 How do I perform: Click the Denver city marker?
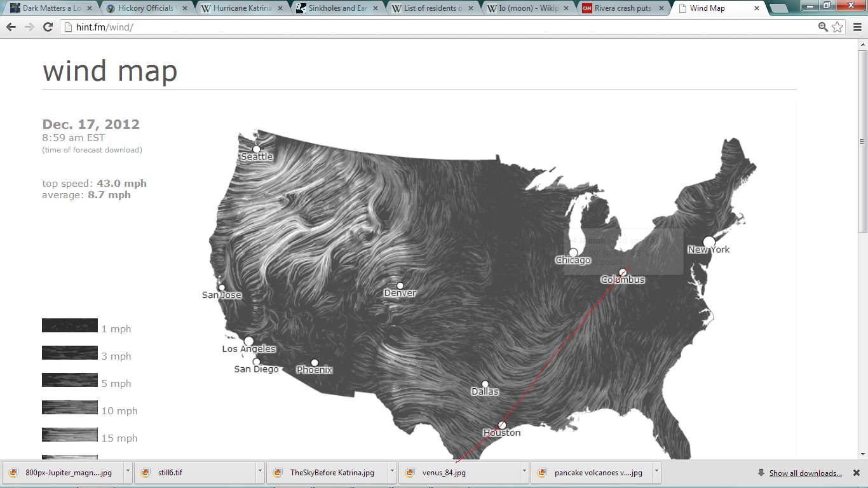[400, 286]
